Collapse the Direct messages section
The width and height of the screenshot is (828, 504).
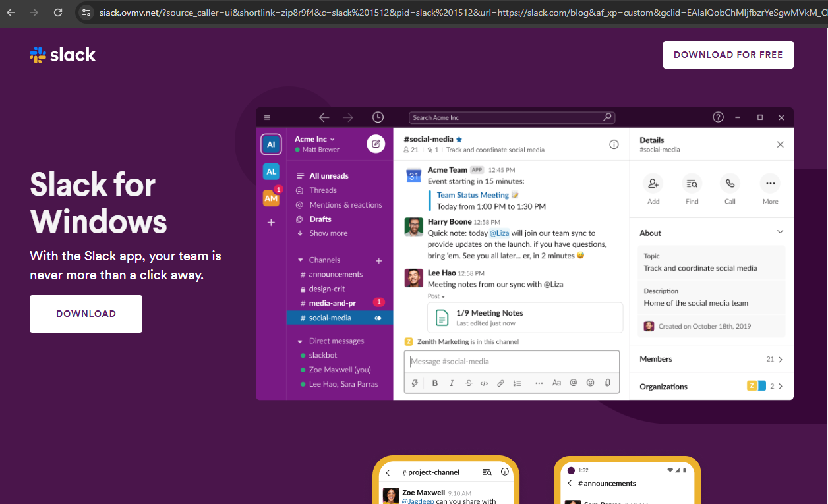[301, 341]
